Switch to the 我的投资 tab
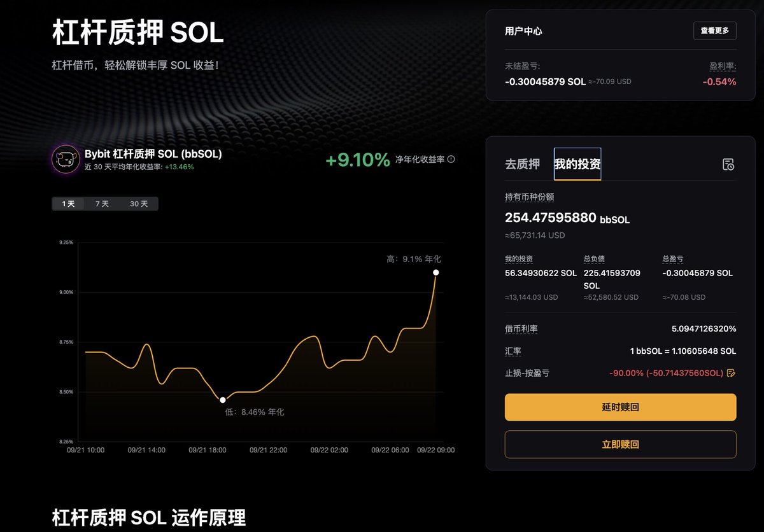 coord(577,164)
